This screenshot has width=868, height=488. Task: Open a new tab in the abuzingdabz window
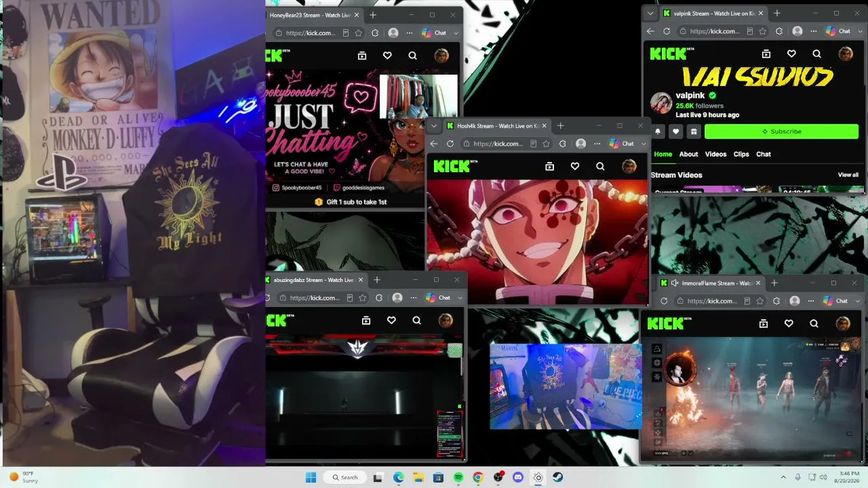[x=376, y=280]
